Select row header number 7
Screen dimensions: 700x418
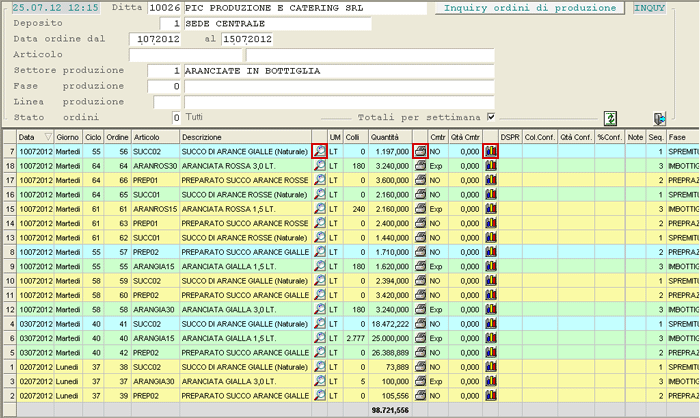click(x=10, y=151)
